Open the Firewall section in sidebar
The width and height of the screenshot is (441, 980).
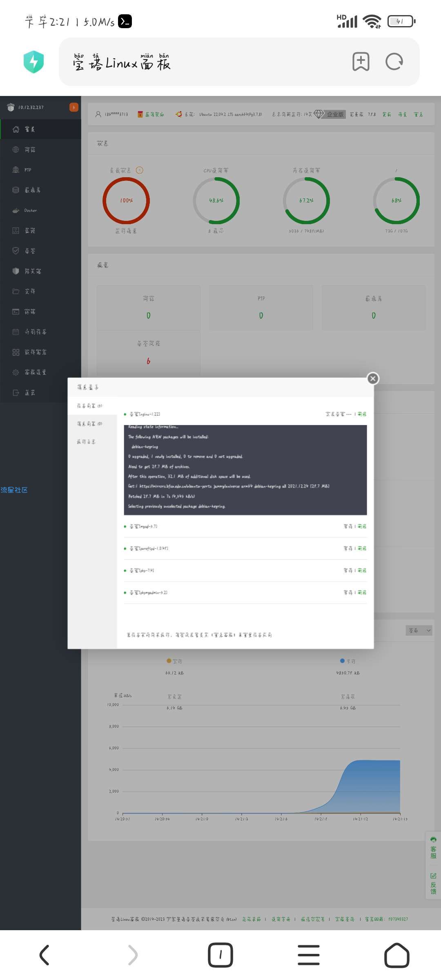point(40,271)
